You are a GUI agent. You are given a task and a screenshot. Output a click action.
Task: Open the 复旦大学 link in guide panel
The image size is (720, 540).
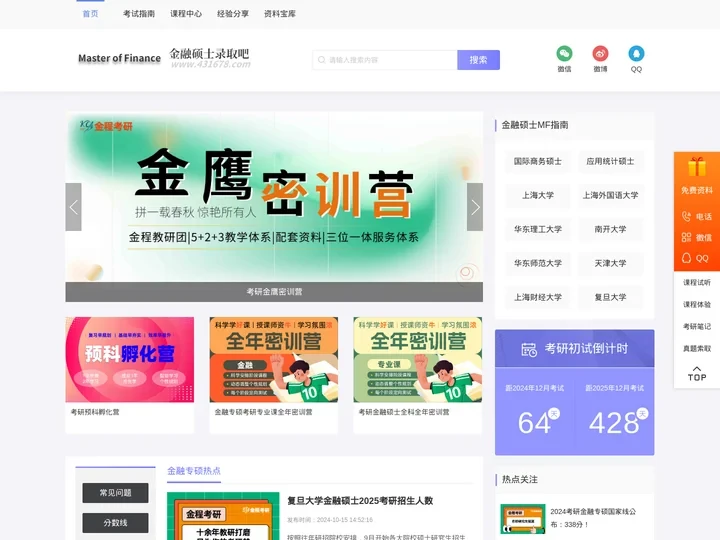[610, 297]
